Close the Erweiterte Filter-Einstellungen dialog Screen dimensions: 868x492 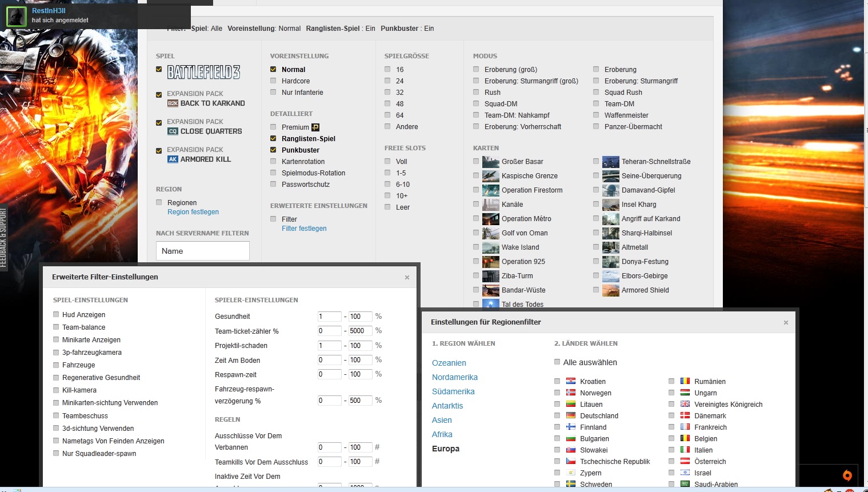point(407,278)
